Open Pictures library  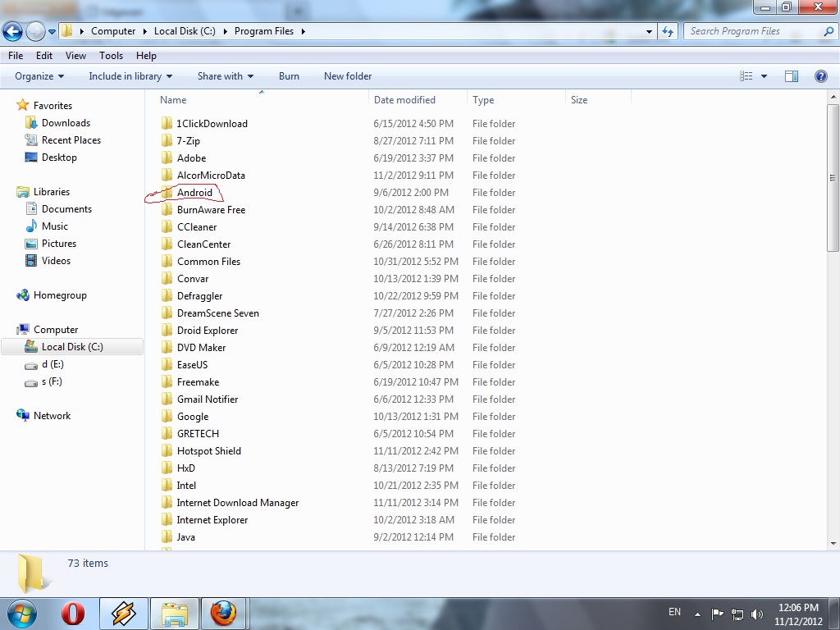point(59,243)
